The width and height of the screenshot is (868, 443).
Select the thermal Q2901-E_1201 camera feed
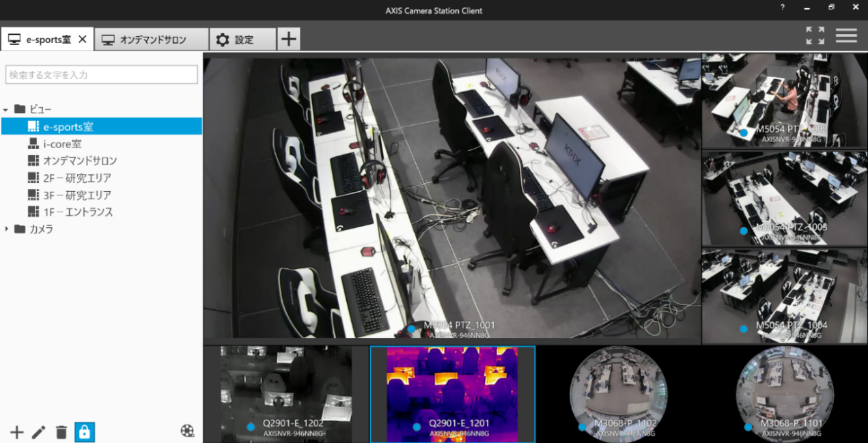[x=452, y=394]
